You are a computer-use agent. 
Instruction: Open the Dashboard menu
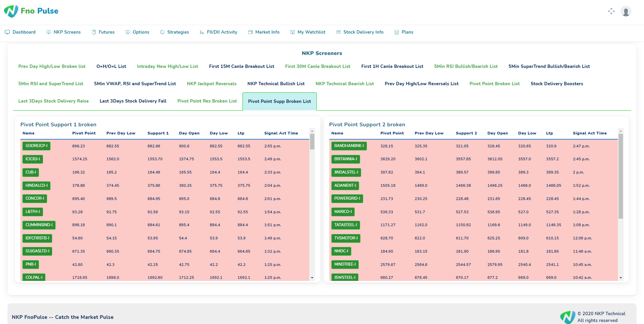(x=24, y=32)
